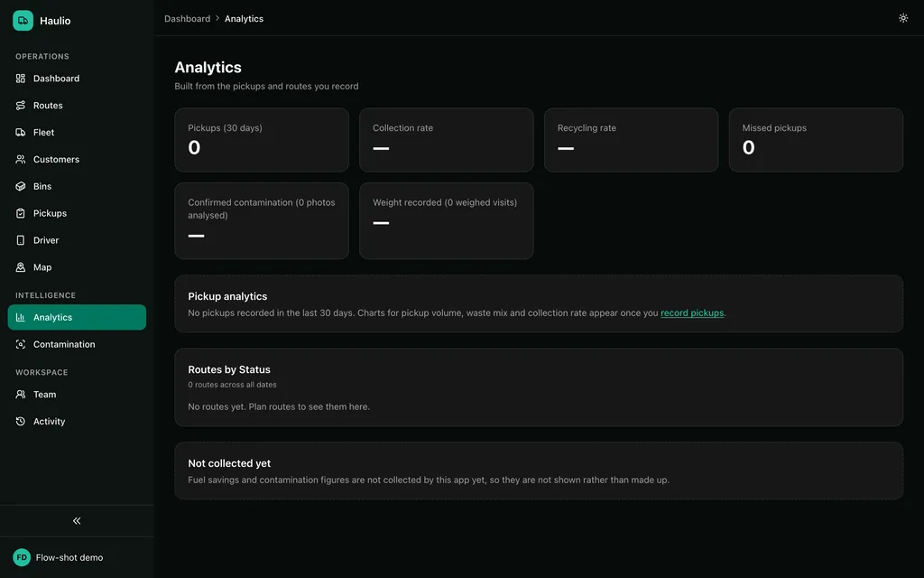Click the INTELLIGENCE section label
The width and height of the screenshot is (924, 578).
coord(45,295)
